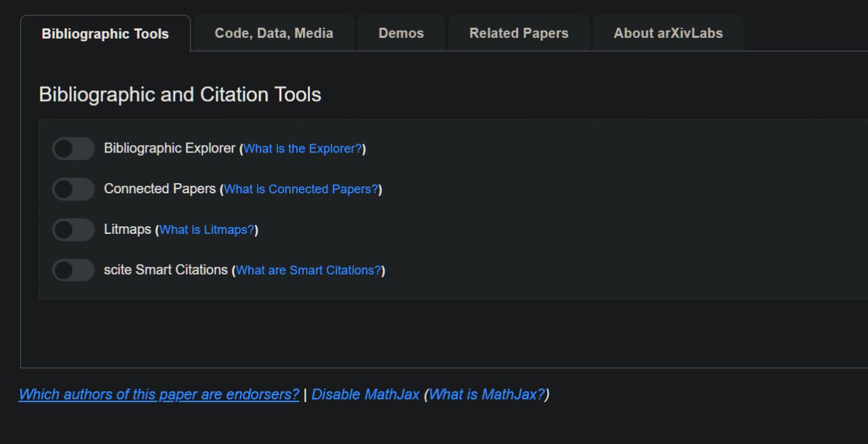This screenshot has width=868, height=444.
Task: Switch on the Litmaps toggle
Action: (x=73, y=230)
